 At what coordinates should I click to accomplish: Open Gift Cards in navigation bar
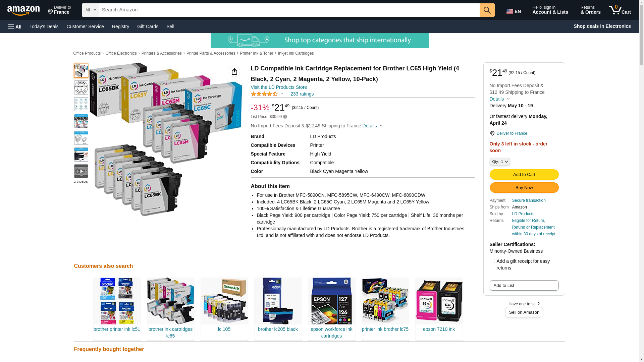[x=148, y=26]
